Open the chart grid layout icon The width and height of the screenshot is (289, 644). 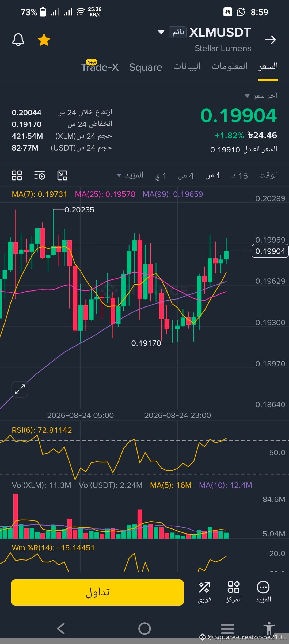click(x=17, y=175)
